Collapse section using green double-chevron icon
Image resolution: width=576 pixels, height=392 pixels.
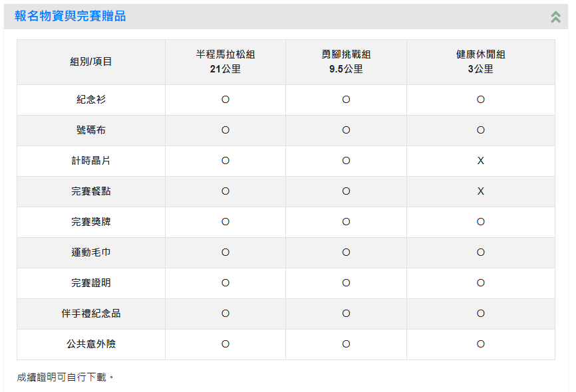(555, 17)
